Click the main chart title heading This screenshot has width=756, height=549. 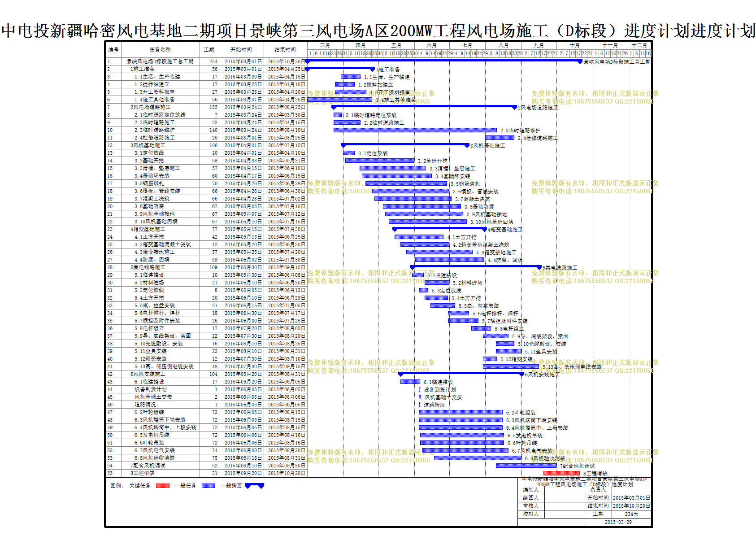pos(378,31)
